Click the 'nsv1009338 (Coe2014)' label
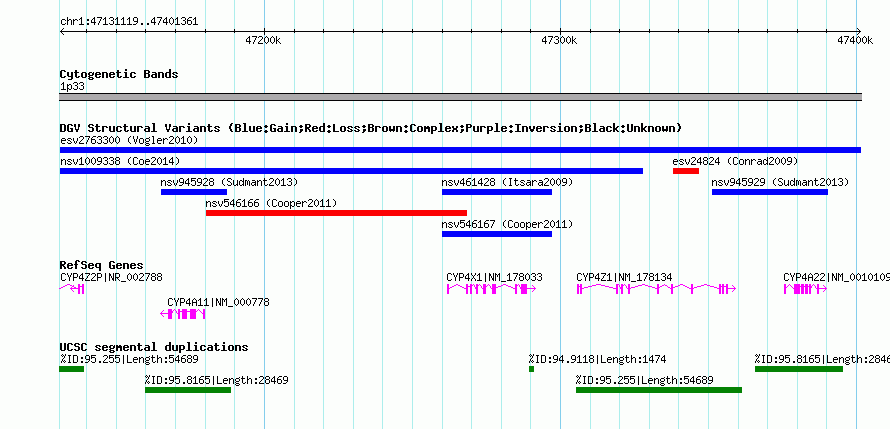890x429 pixels. point(120,161)
